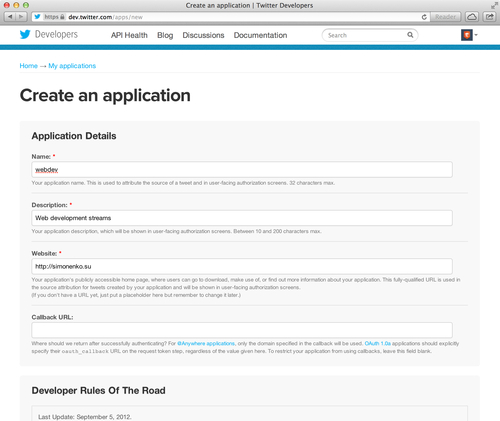500x421 pixels.
Task: Click the empty Callback URL field
Action: tap(242, 330)
